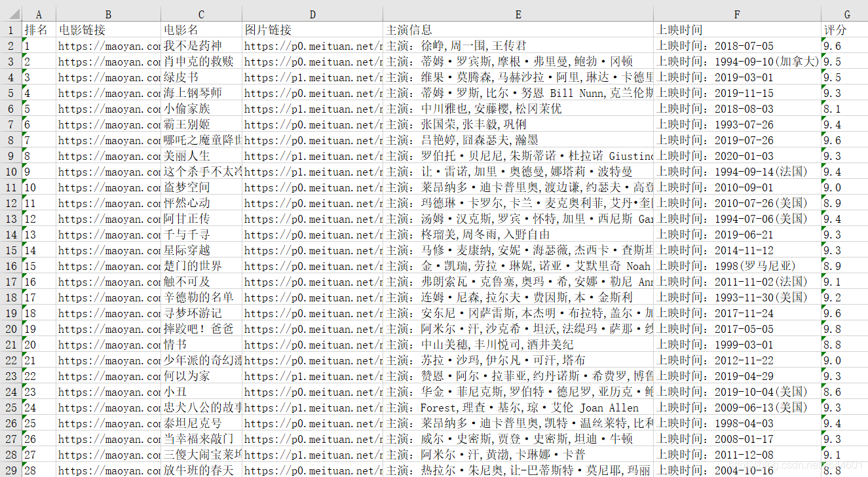The height and width of the screenshot is (477, 868).
Task: Select cast cell 主演：柊瑠美,周冬雨,入野自由
Action: (x=518, y=235)
